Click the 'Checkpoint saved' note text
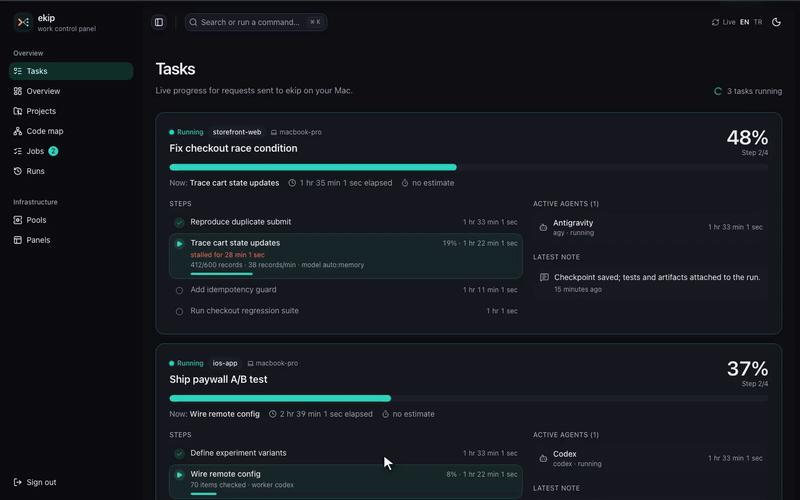 pyautogui.click(x=657, y=278)
